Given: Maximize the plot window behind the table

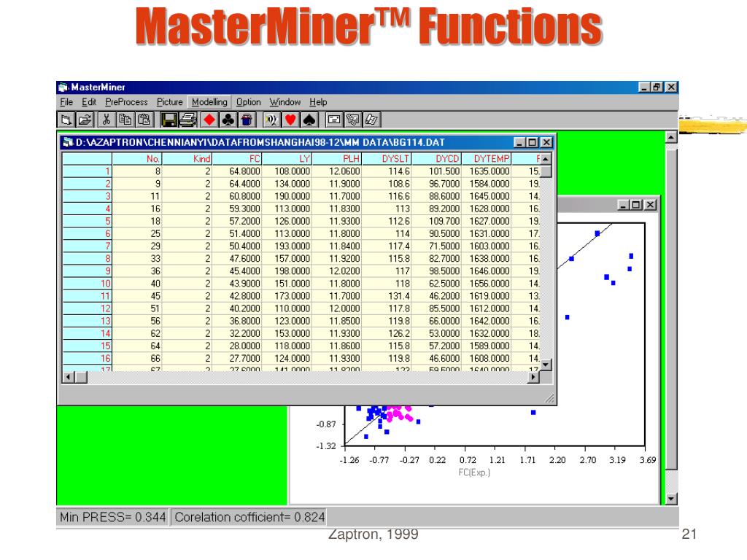Looking at the screenshot, I should tap(637, 205).
